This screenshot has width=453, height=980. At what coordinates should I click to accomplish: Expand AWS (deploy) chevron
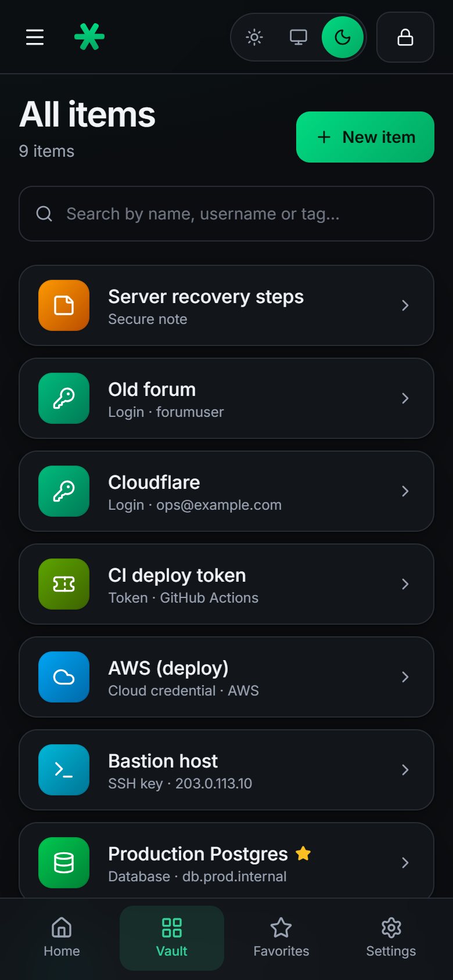coord(405,677)
